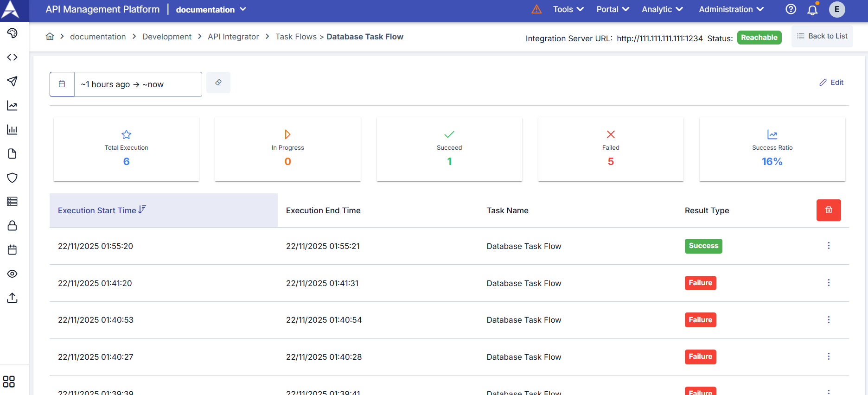Viewport: 868px width, 395px height.
Task: Open the padlock icon in sidebar
Action: pos(13,226)
